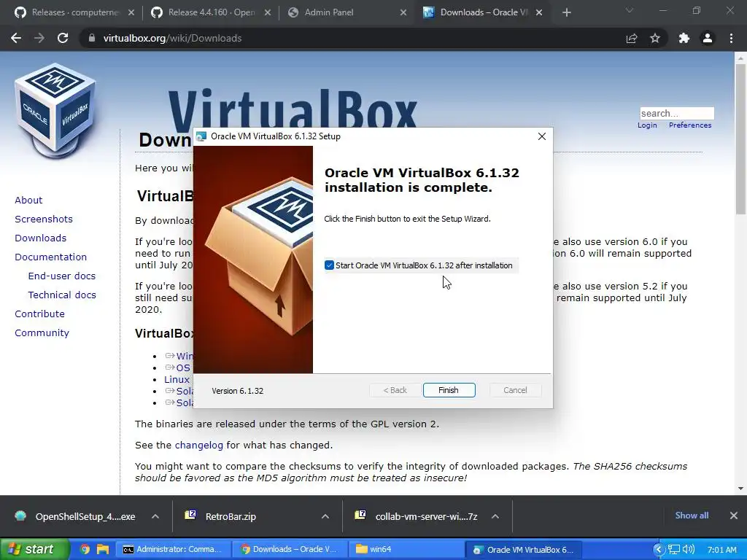Image resolution: width=747 pixels, height=560 pixels.
Task: Share this page icon
Action: coord(632,38)
